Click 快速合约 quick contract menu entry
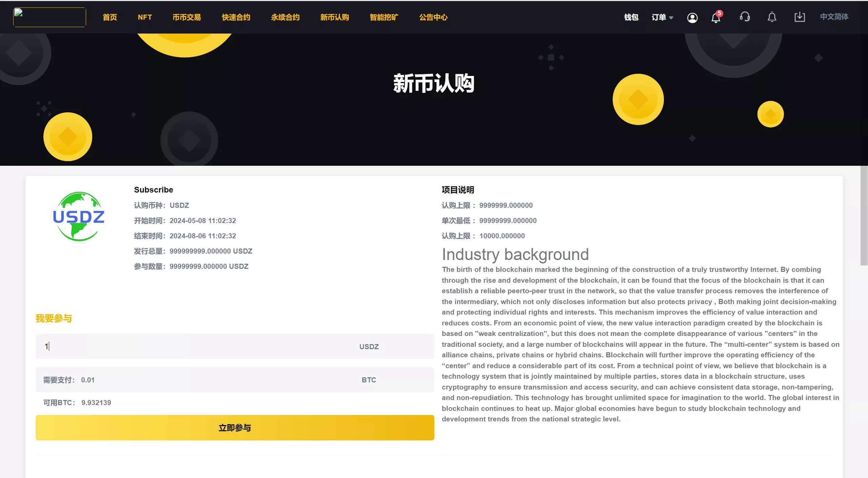868x478 pixels. [236, 17]
